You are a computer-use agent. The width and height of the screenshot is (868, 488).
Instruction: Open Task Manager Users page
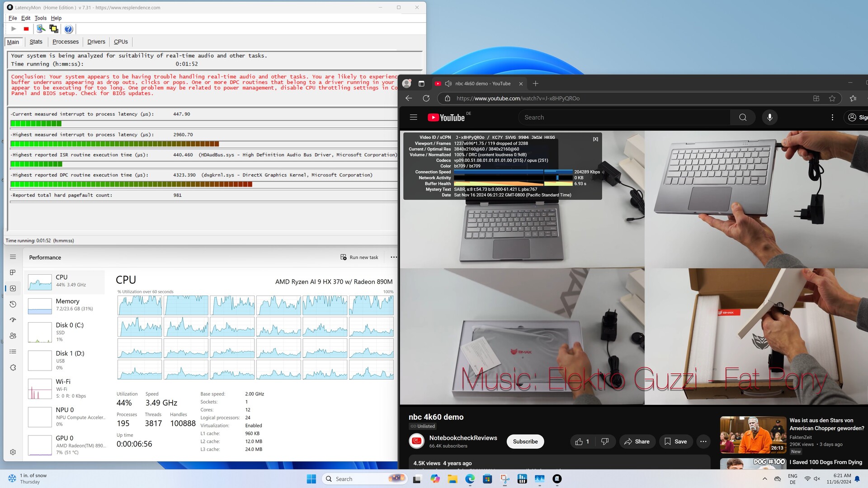click(x=13, y=336)
